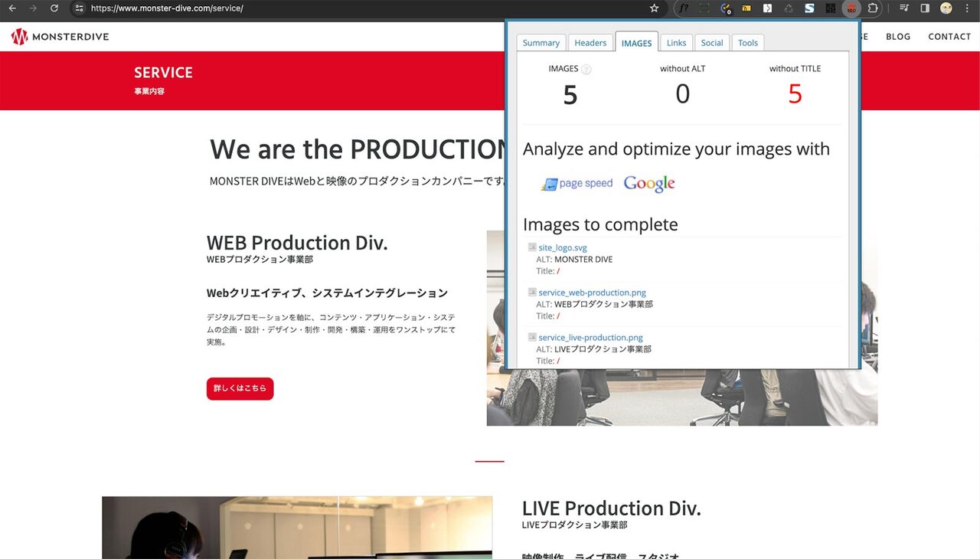Click the gray recycle extension icon
This screenshot has width=980, height=559.
point(789,8)
